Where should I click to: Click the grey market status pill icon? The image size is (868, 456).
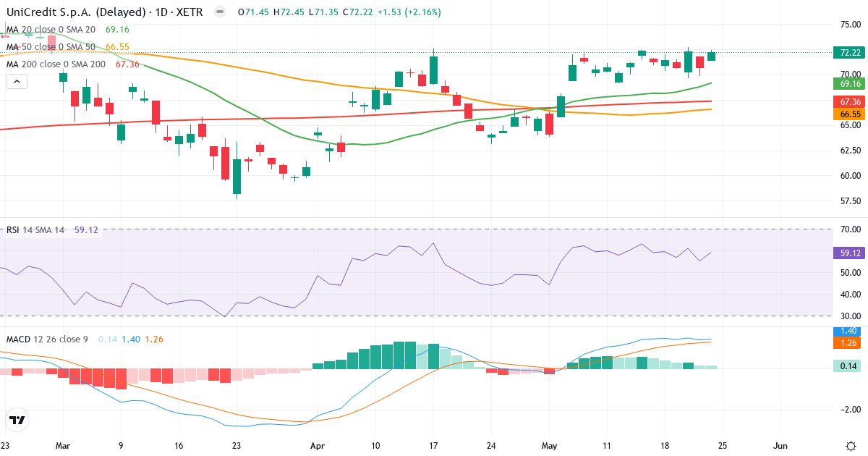click(220, 12)
